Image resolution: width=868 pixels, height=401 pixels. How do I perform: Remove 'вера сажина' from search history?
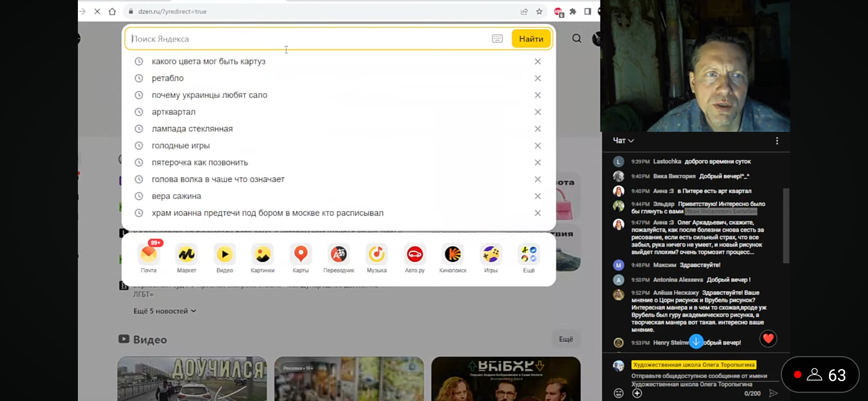pos(537,196)
